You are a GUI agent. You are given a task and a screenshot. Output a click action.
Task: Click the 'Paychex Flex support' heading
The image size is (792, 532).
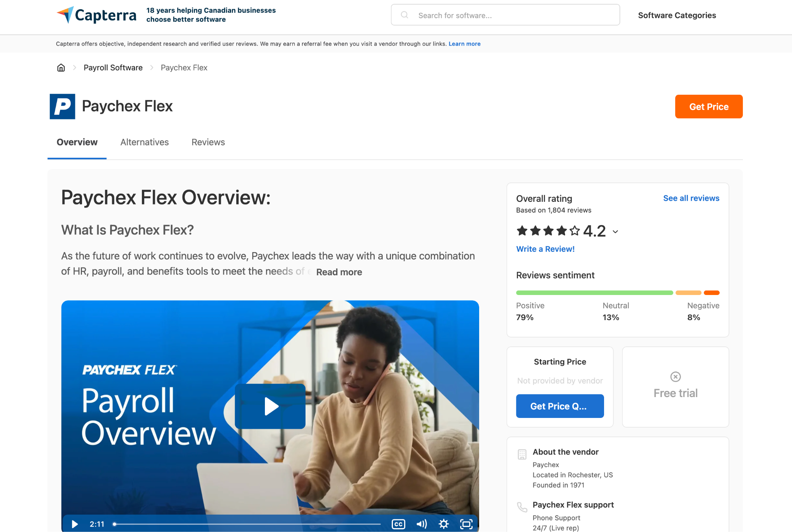click(x=573, y=505)
